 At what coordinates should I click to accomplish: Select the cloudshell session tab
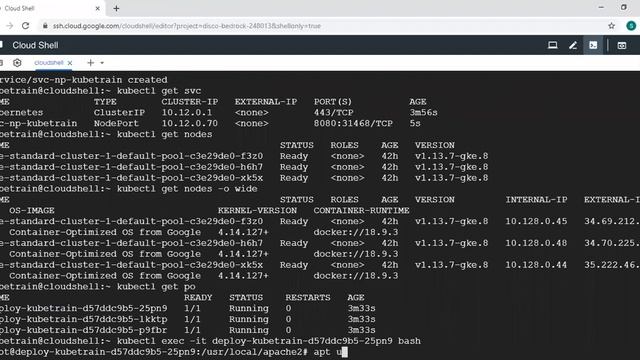(x=49, y=63)
